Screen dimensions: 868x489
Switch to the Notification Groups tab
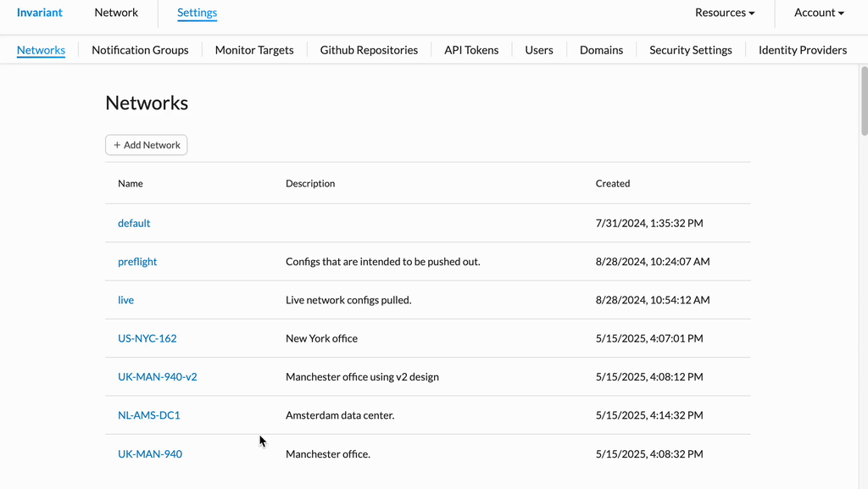140,50
